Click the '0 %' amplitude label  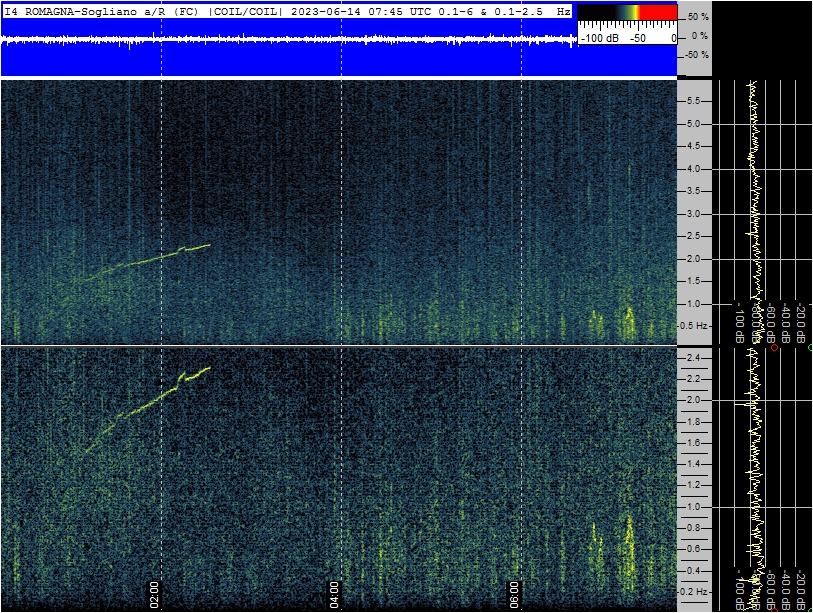700,36
